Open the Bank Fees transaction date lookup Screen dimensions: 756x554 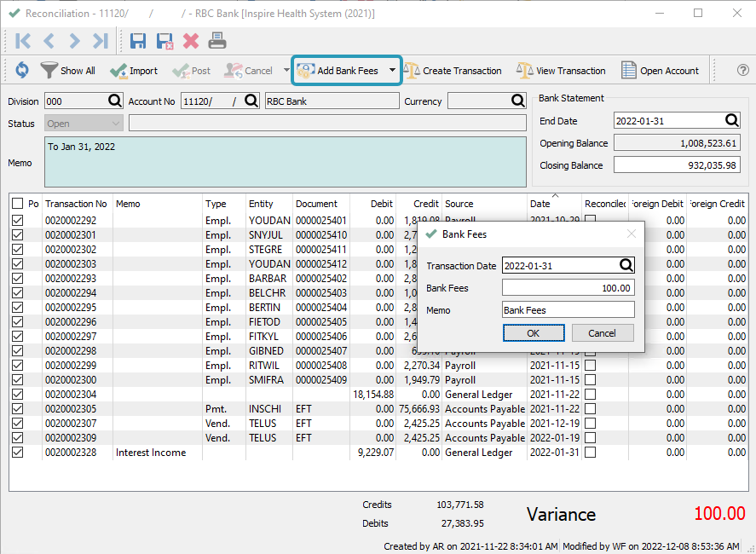coord(626,266)
